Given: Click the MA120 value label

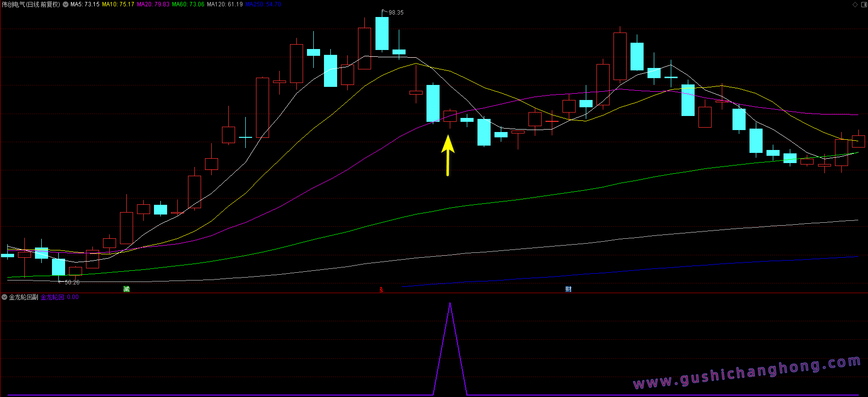Looking at the screenshot, I should 224,4.
